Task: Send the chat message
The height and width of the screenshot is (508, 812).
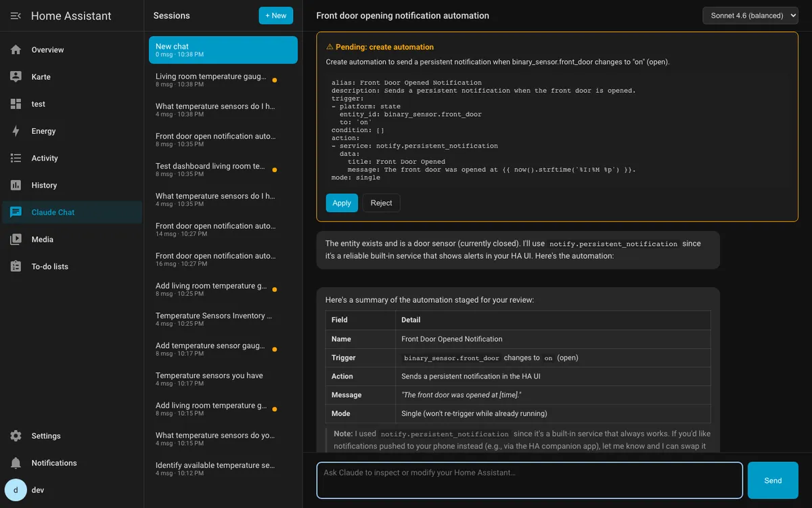Action: click(x=773, y=480)
